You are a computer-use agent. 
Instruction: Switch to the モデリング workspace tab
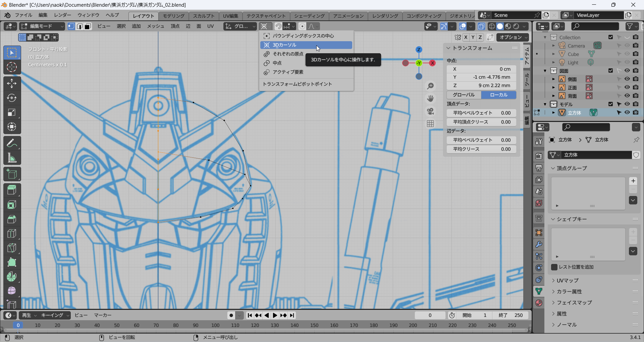[x=173, y=16]
